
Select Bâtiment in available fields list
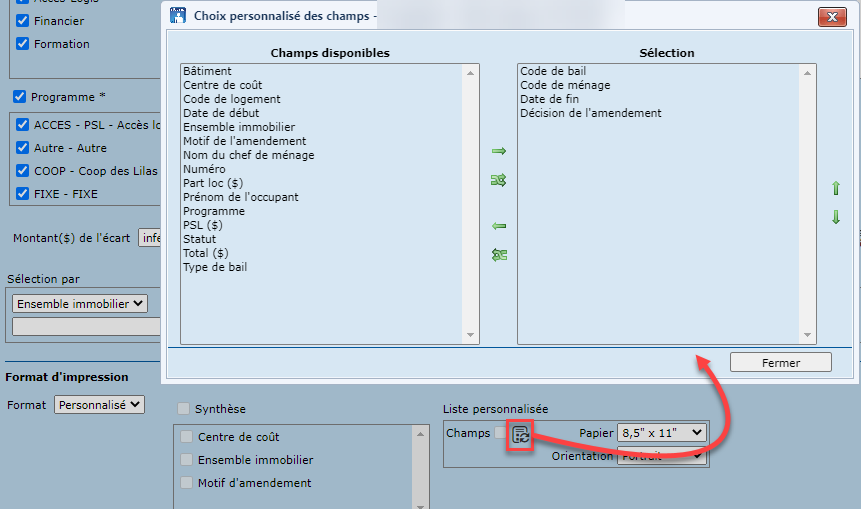(208, 71)
